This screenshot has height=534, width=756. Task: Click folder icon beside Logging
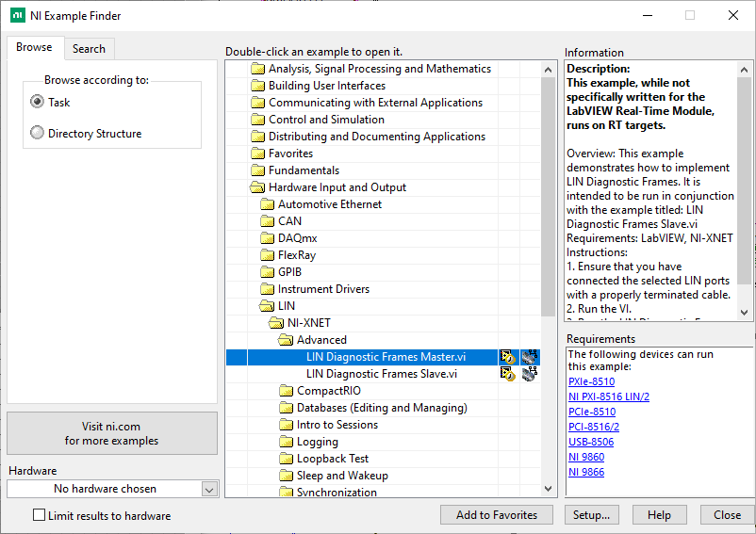pos(286,442)
